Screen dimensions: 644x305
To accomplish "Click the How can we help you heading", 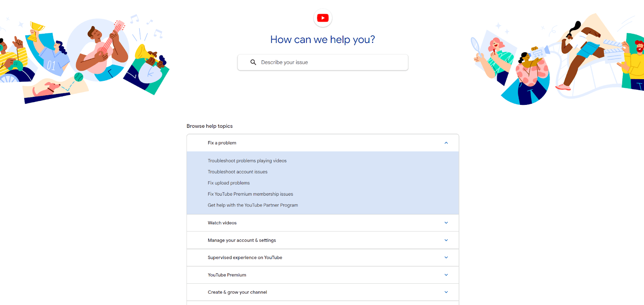I will click(322, 40).
